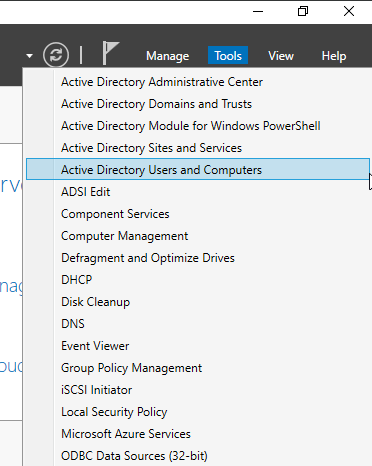
Task: Open the DHCP console
Action: [x=76, y=280]
